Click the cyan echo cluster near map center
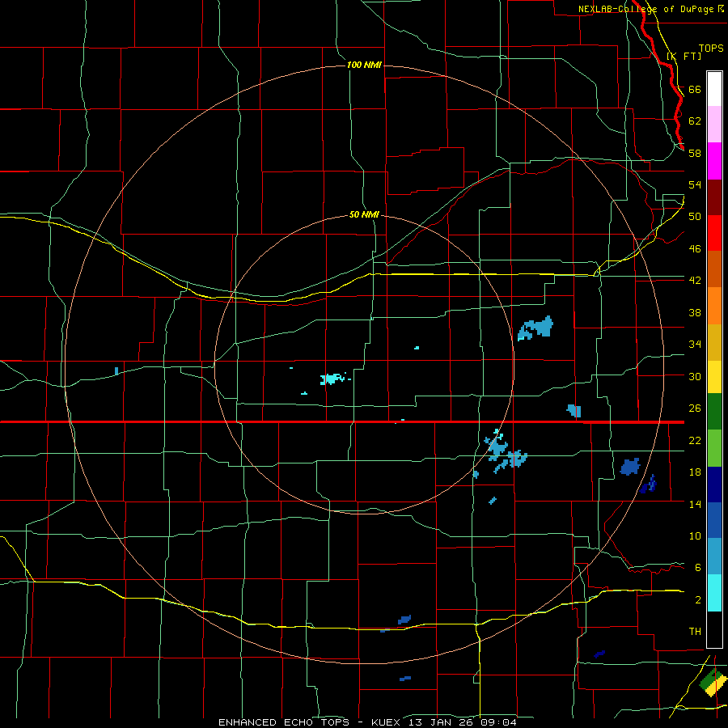Screen dimensions: 728x728 (332, 379)
